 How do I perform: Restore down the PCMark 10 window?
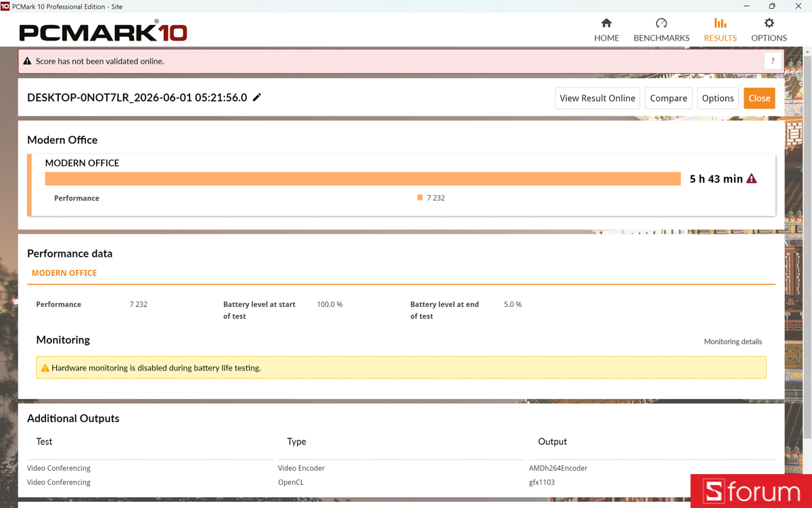(x=772, y=6)
